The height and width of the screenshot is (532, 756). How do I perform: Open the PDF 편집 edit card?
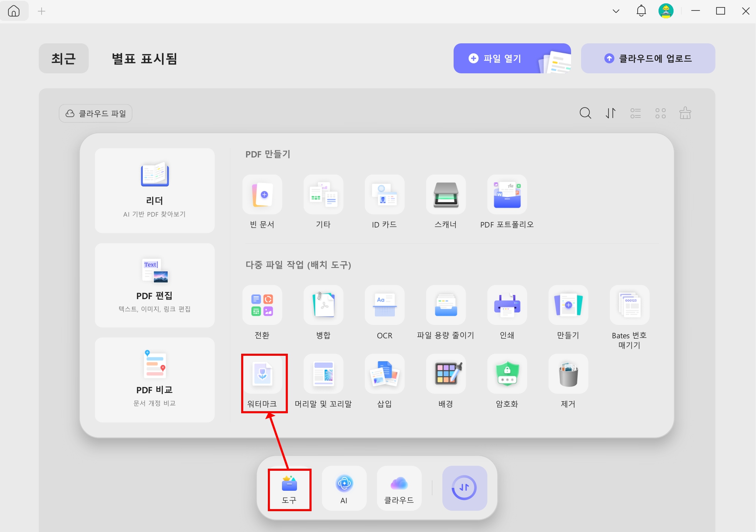click(155, 285)
